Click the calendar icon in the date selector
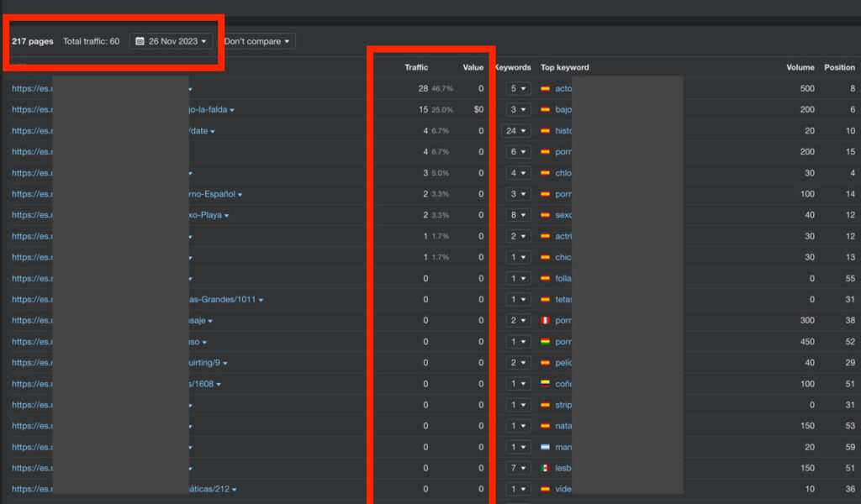 [x=141, y=40]
